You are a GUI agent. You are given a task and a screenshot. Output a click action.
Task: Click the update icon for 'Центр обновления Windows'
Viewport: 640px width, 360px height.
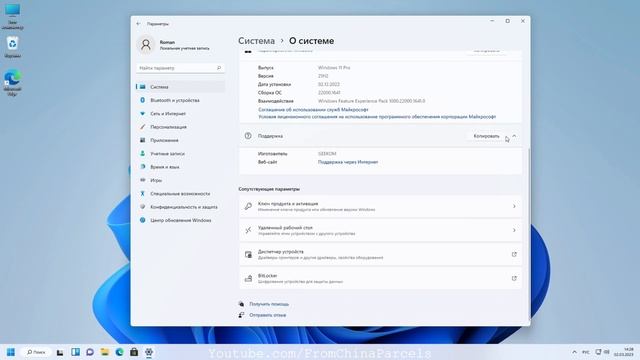point(142,220)
